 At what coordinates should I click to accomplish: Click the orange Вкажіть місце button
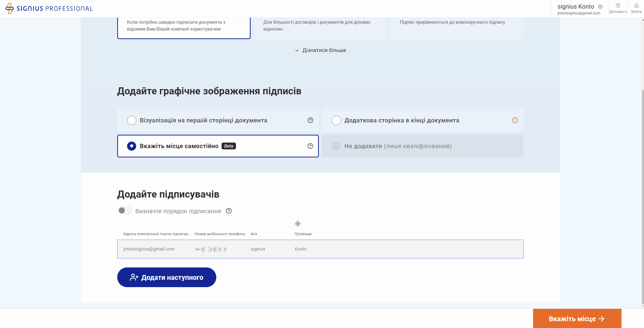point(577,319)
